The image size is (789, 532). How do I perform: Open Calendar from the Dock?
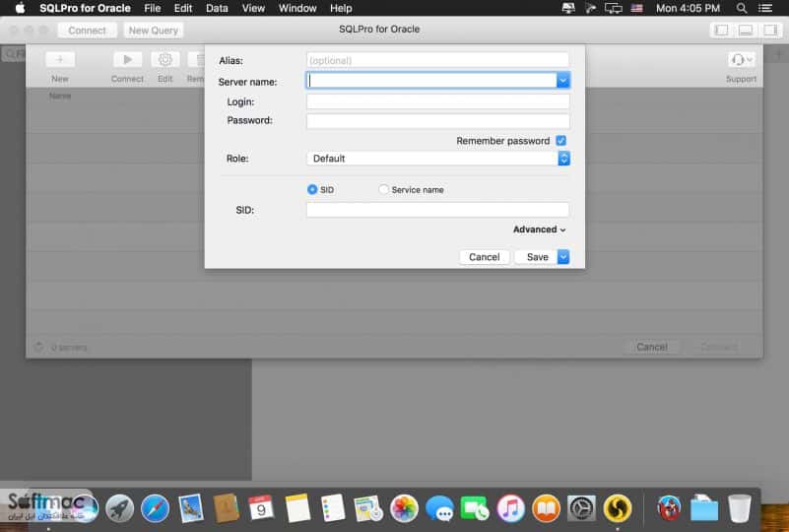pos(261,508)
